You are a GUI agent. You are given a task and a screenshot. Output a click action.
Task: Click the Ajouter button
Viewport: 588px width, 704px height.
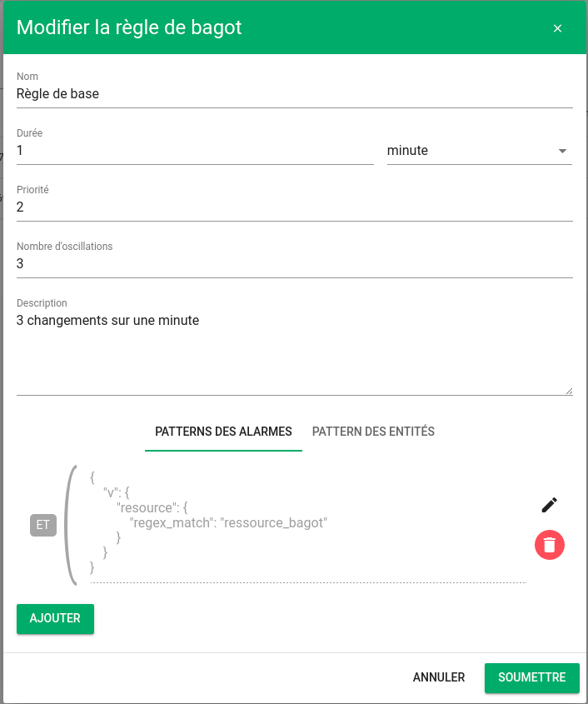point(55,619)
